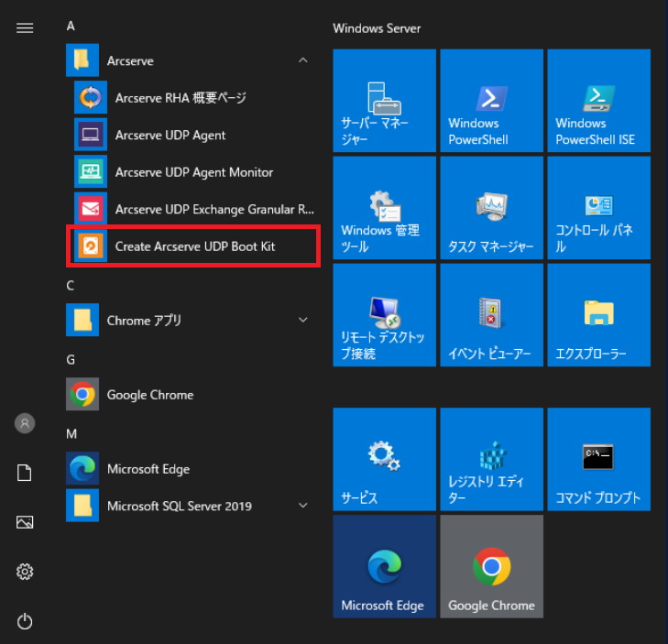Screen dimensions: 668x644
Task: Jump via letter A header
Action: click(x=71, y=27)
